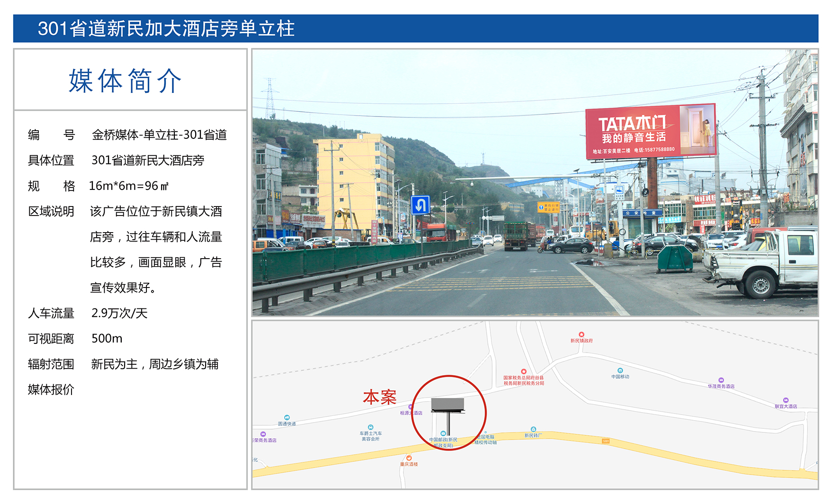Click the 国家税务总局 tax bureau map marker
Screen dimensions: 831x504
[x=524, y=371]
